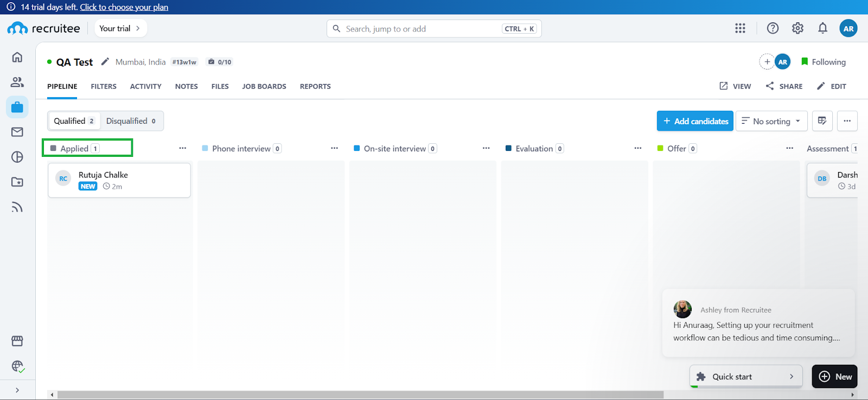
Task: Switch to the Job Boards tab
Action: 264,86
